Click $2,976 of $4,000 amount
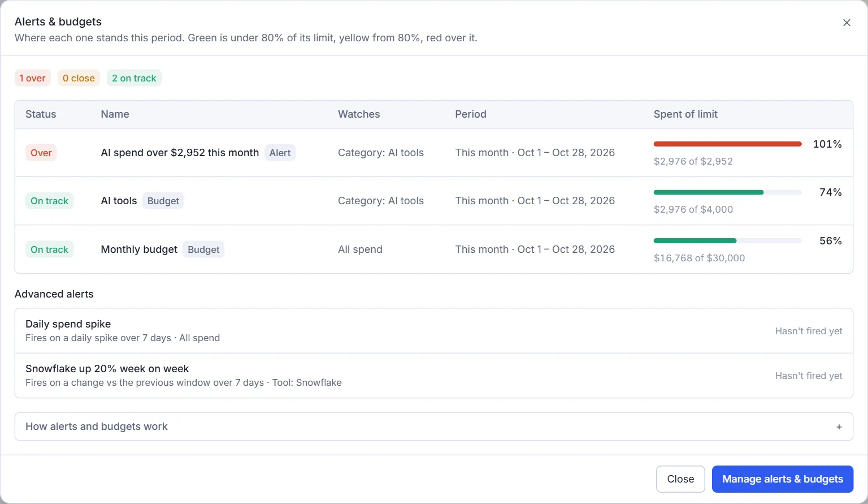The height and width of the screenshot is (504, 868). (x=693, y=209)
